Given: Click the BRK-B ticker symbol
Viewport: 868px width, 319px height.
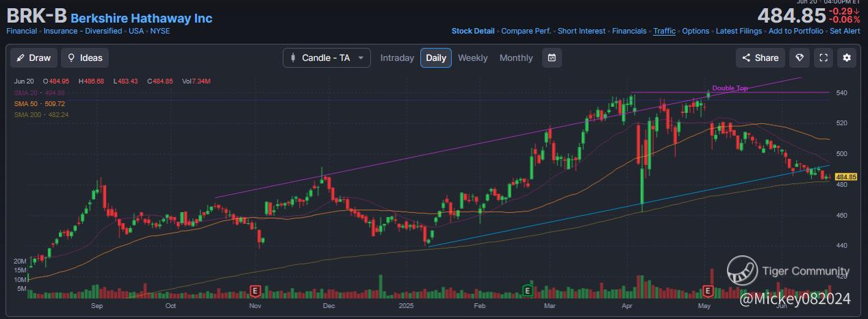Looking at the screenshot, I should click(37, 16).
